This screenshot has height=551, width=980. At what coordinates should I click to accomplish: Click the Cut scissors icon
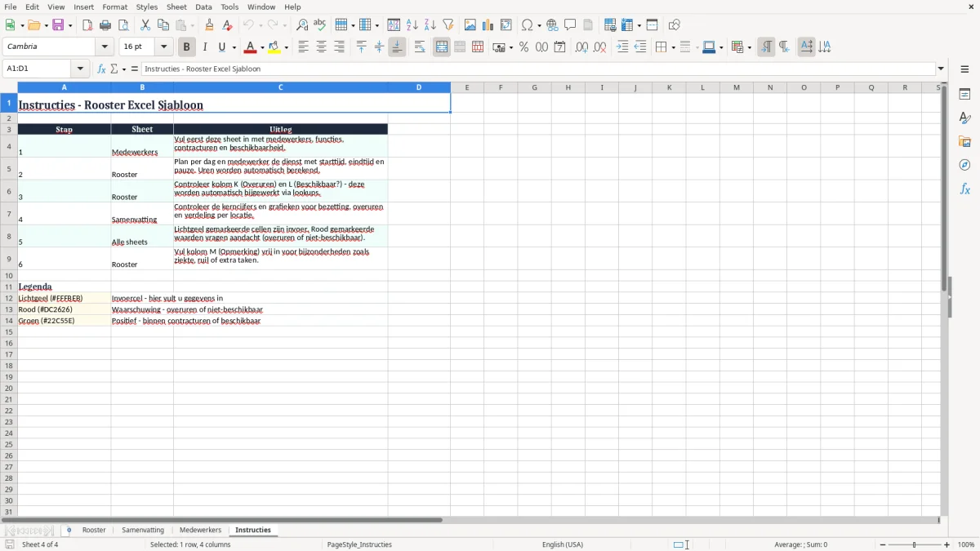point(145,25)
